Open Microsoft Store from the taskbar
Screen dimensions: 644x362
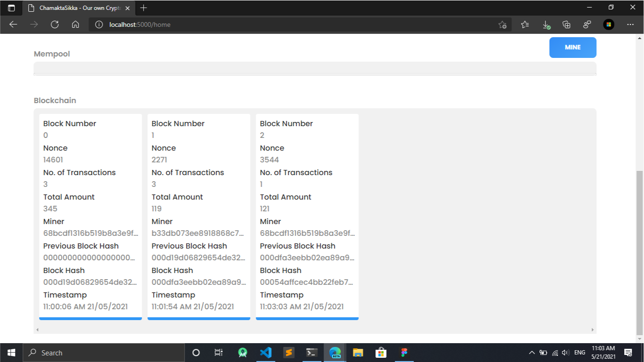(381, 353)
